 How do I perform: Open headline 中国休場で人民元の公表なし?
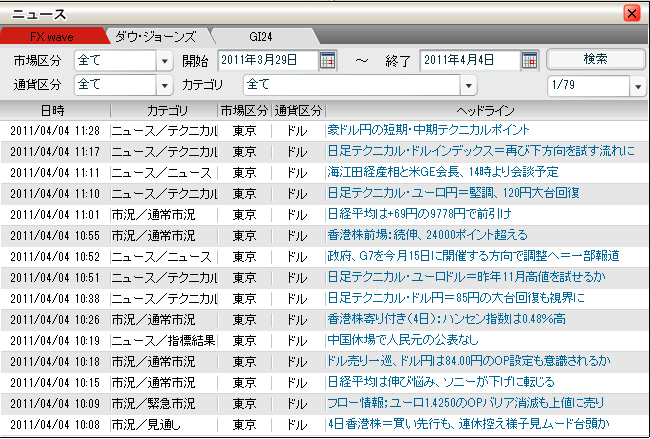point(403,340)
